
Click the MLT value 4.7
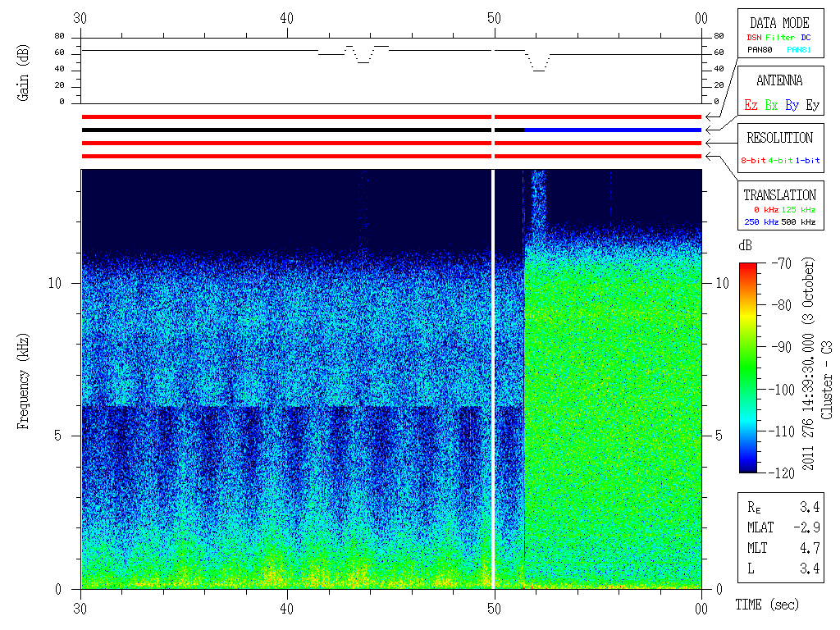(x=810, y=548)
